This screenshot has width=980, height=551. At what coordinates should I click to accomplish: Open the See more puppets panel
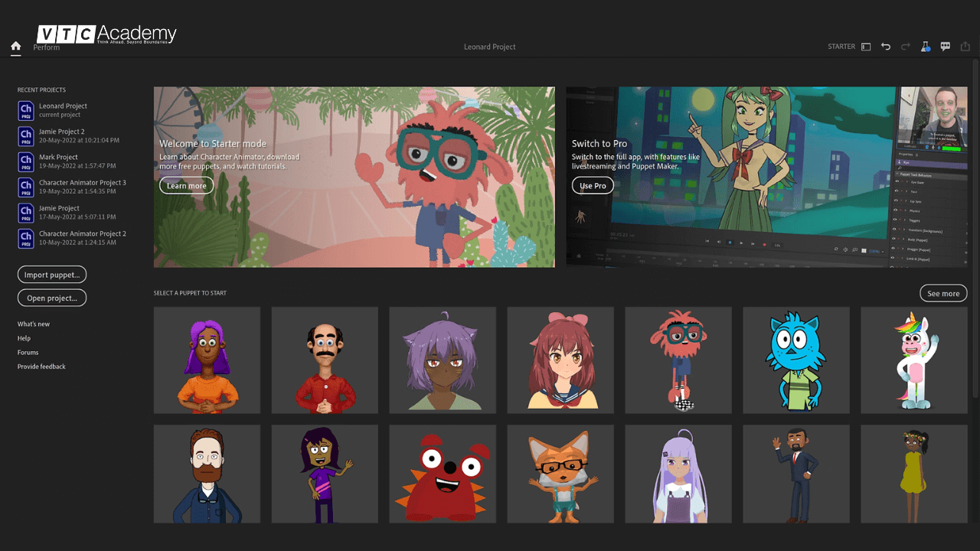[942, 293]
